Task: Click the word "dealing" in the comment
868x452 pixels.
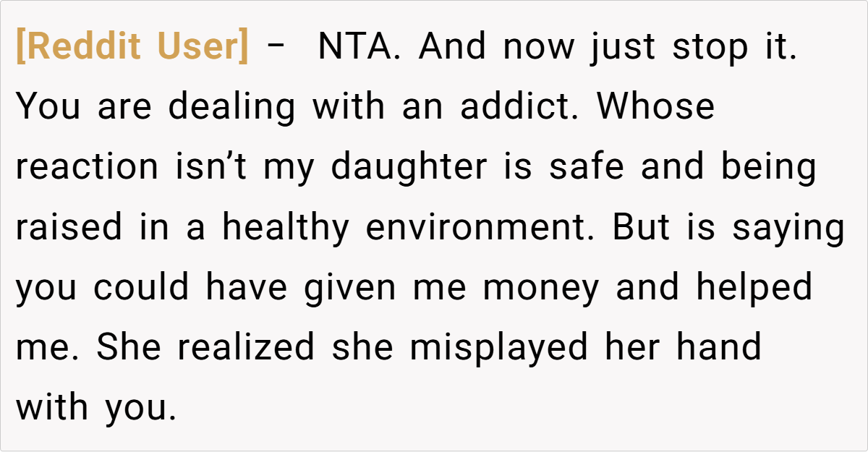Action: [x=232, y=107]
